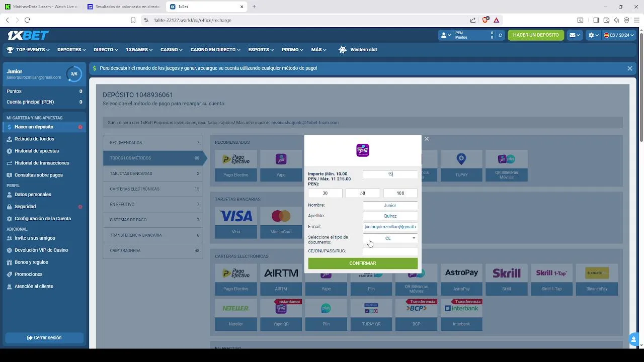
Task: Open the CASINO EN DIRECTO menu
Action: [216, 50]
